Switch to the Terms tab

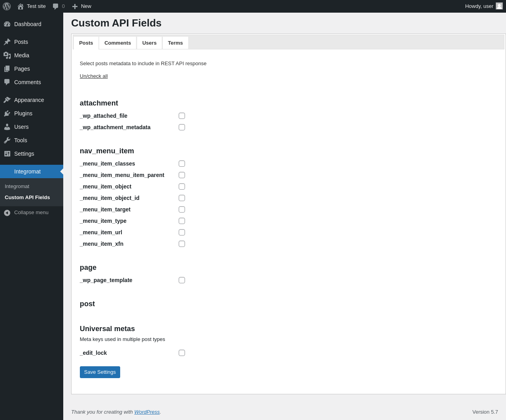tap(175, 43)
